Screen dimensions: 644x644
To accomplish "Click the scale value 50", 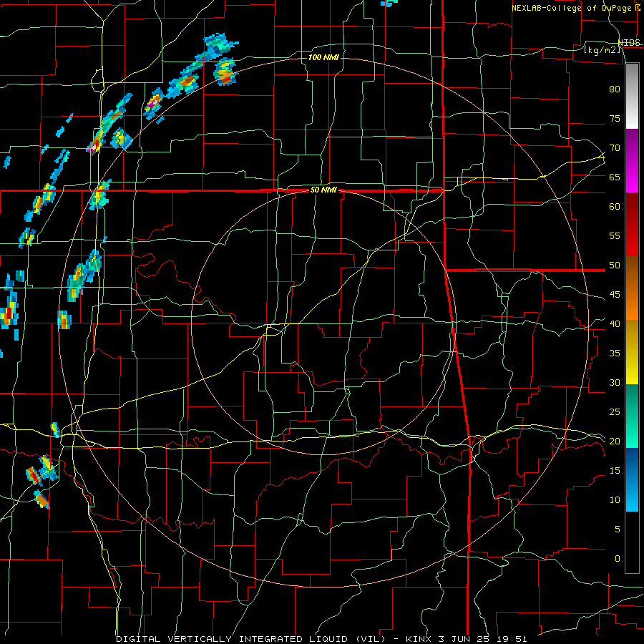I will [615, 265].
